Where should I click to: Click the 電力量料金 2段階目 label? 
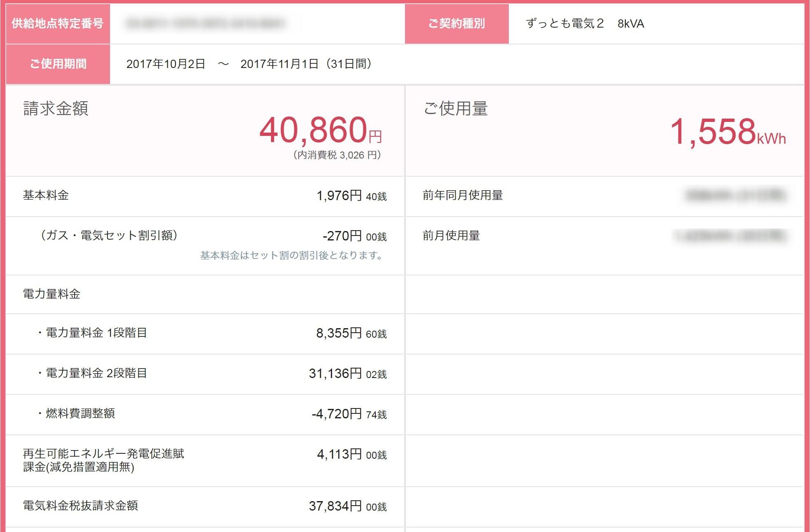pos(92,373)
